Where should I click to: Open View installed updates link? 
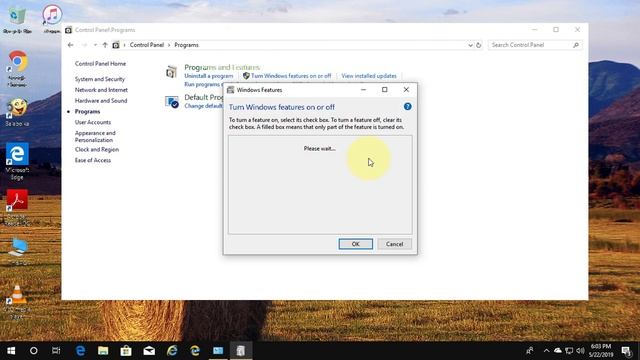369,76
